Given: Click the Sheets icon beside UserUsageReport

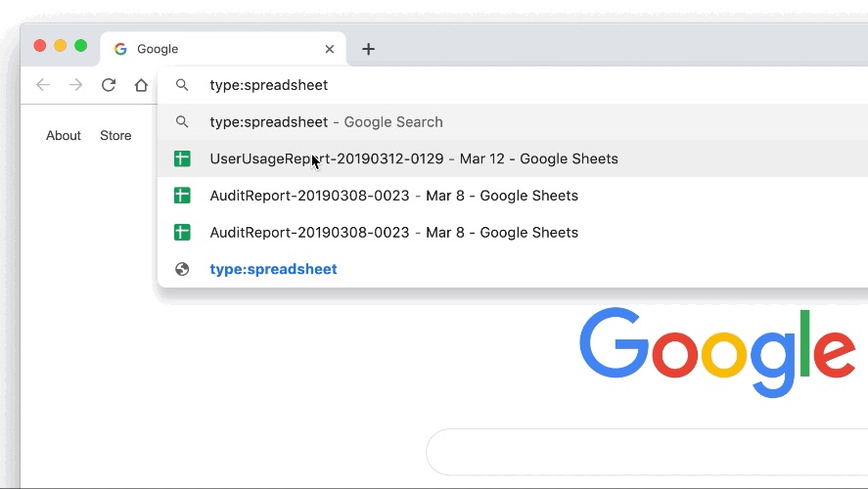Looking at the screenshot, I should (x=182, y=158).
